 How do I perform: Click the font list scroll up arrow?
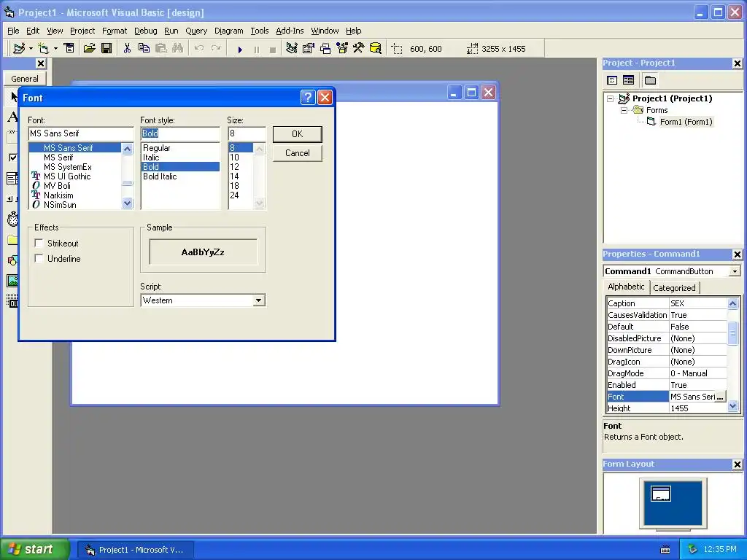point(127,149)
